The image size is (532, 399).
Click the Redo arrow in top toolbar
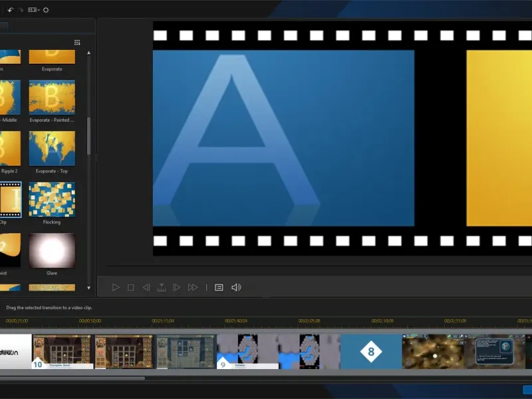pos(21,10)
